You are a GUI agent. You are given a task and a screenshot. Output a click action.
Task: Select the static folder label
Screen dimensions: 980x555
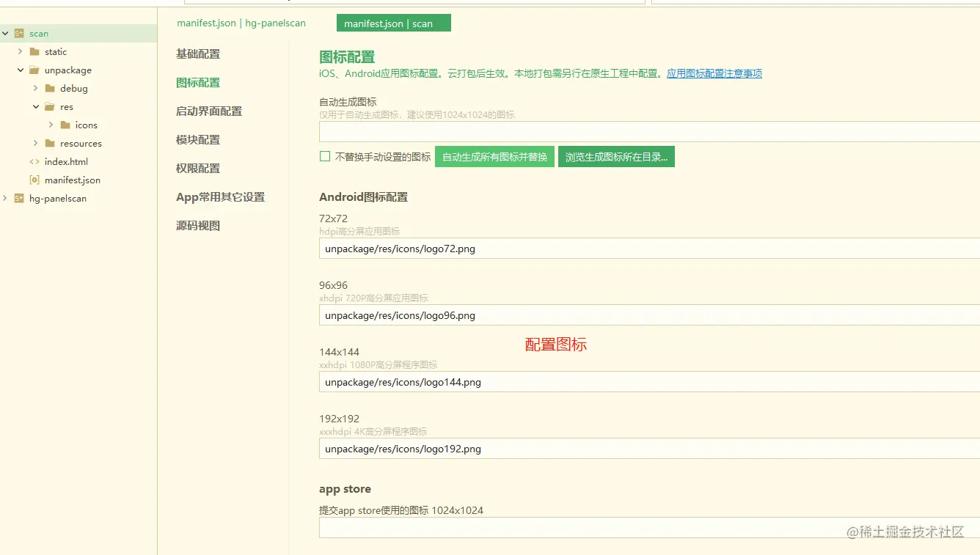[x=56, y=52]
